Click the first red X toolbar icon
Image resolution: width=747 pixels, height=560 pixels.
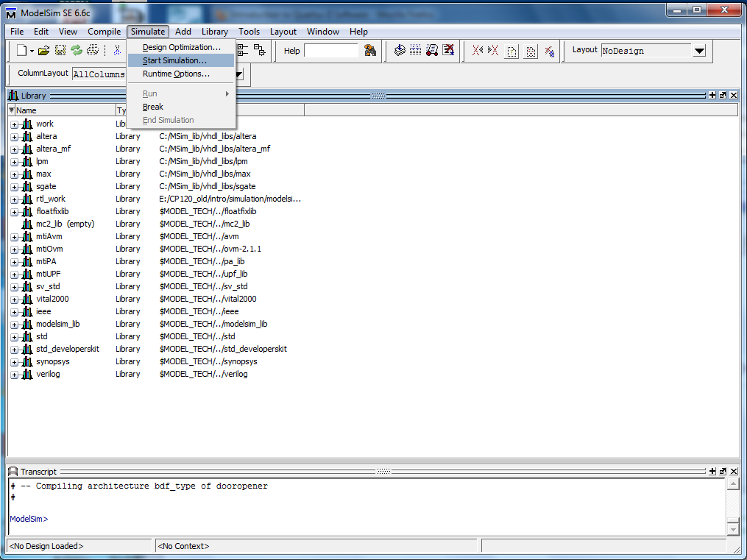[x=478, y=51]
